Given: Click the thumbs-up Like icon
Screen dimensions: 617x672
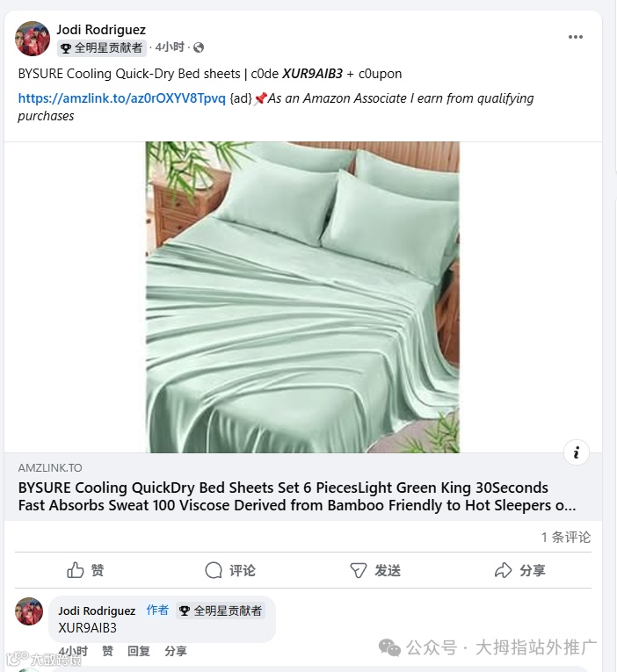Looking at the screenshot, I should (76, 570).
